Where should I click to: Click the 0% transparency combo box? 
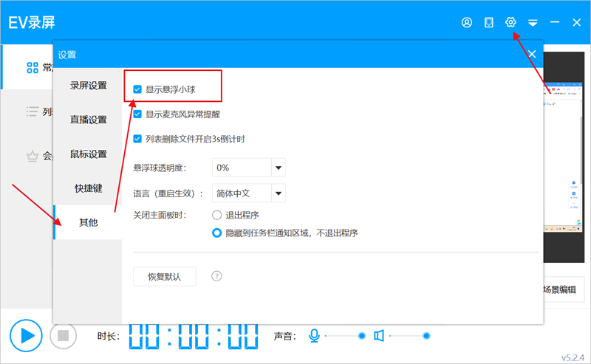(249, 168)
